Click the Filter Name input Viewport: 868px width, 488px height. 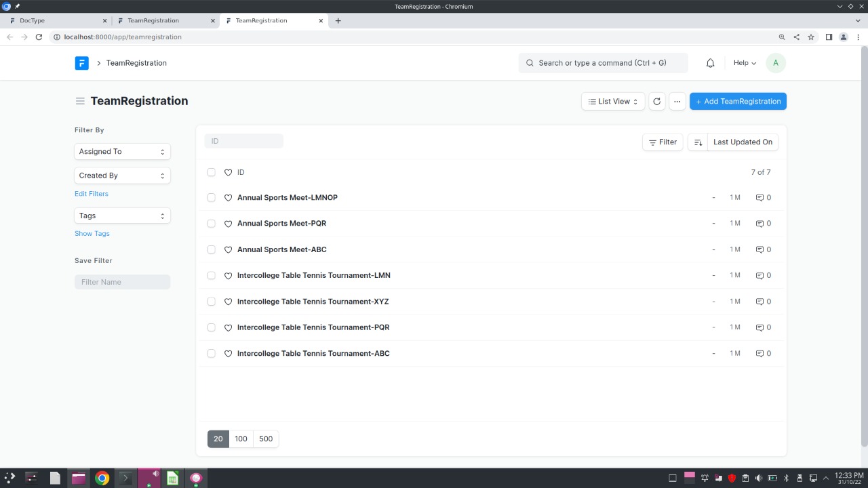pyautogui.click(x=122, y=282)
